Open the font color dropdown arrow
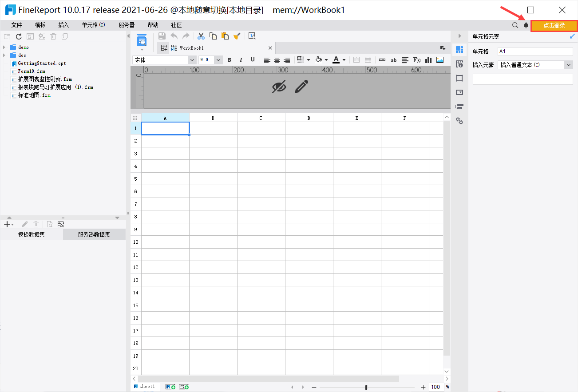Viewport: 578px width, 392px height. point(344,60)
